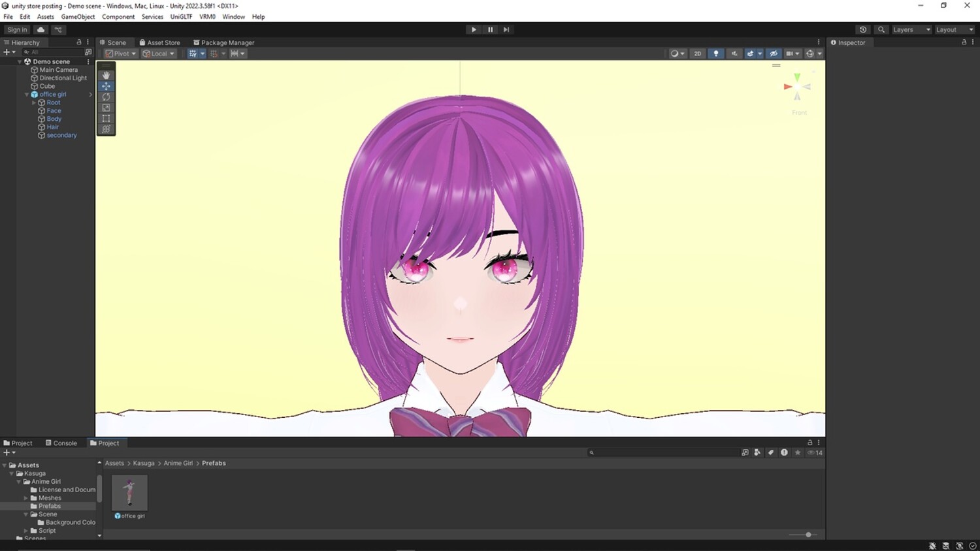980x551 pixels.
Task: Open the Demo scene options menu
Action: (x=88, y=61)
